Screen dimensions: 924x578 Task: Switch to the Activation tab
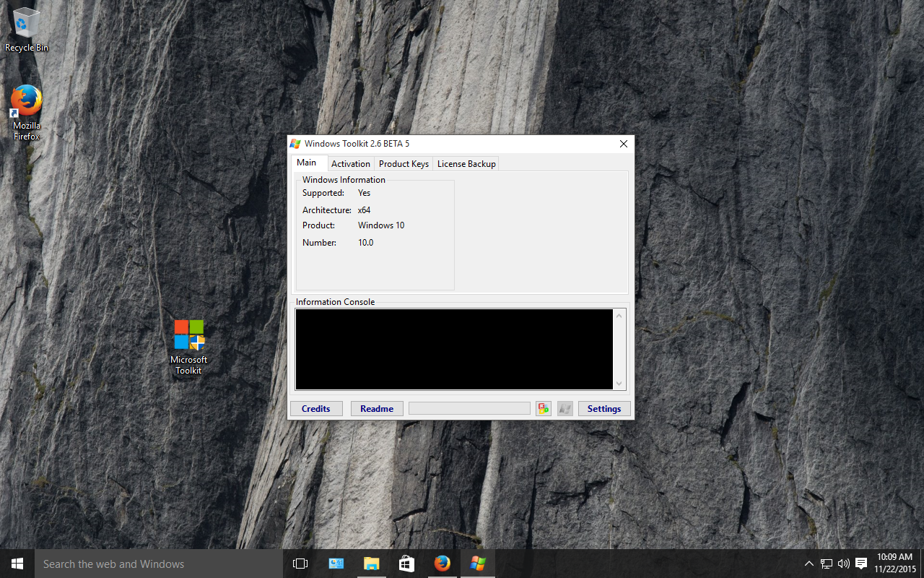click(350, 164)
